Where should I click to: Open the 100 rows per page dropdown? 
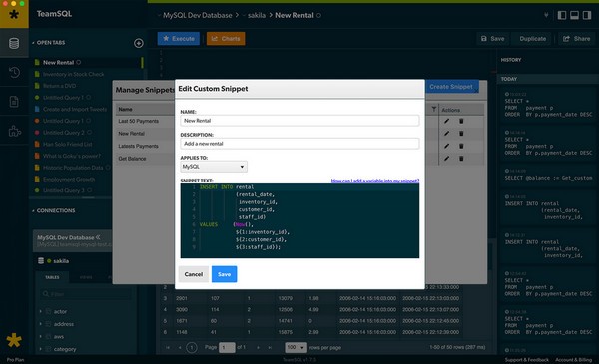[x=296, y=347]
